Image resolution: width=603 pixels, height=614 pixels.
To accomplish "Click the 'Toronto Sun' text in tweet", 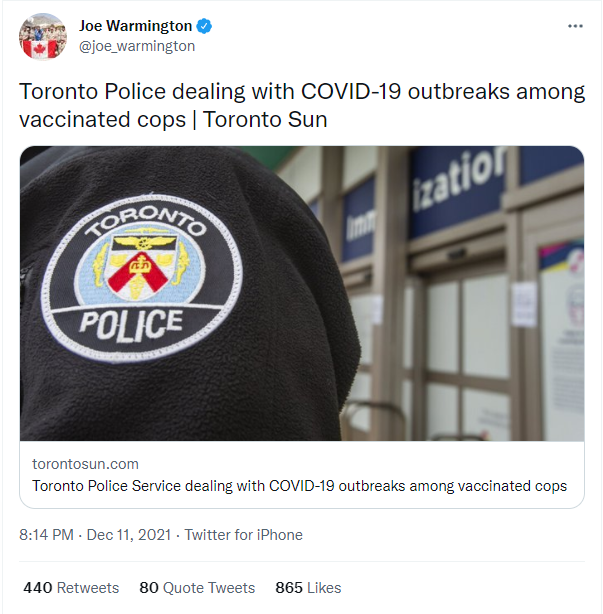I will click(x=265, y=119).
